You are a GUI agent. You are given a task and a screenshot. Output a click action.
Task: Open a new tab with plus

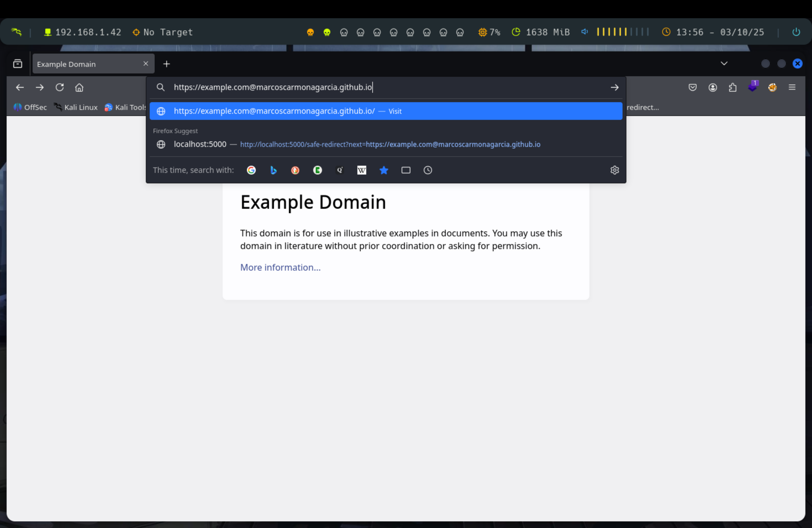click(167, 64)
